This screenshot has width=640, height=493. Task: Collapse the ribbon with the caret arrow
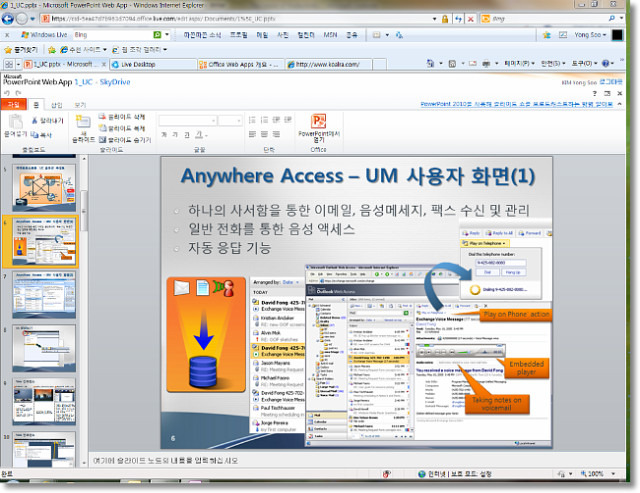coord(620,104)
